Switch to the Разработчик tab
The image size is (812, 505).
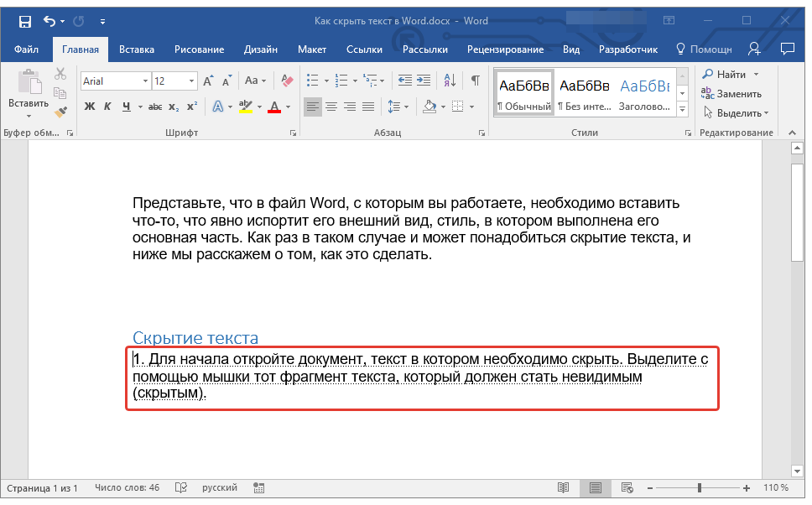(628, 49)
